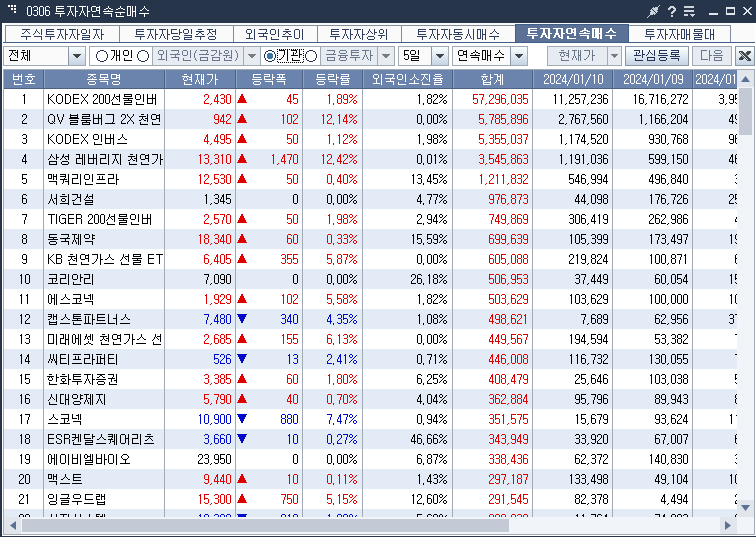Click the 외국인소진율 column header
756x537 pixels.
pos(407,79)
